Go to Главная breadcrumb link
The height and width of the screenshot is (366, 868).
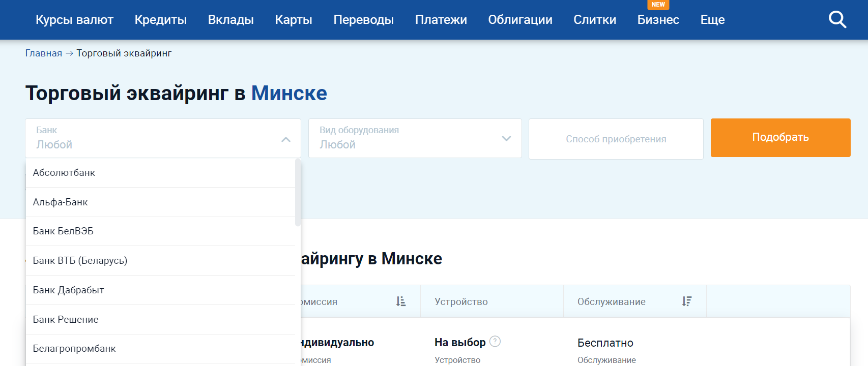tap(44, 53)
